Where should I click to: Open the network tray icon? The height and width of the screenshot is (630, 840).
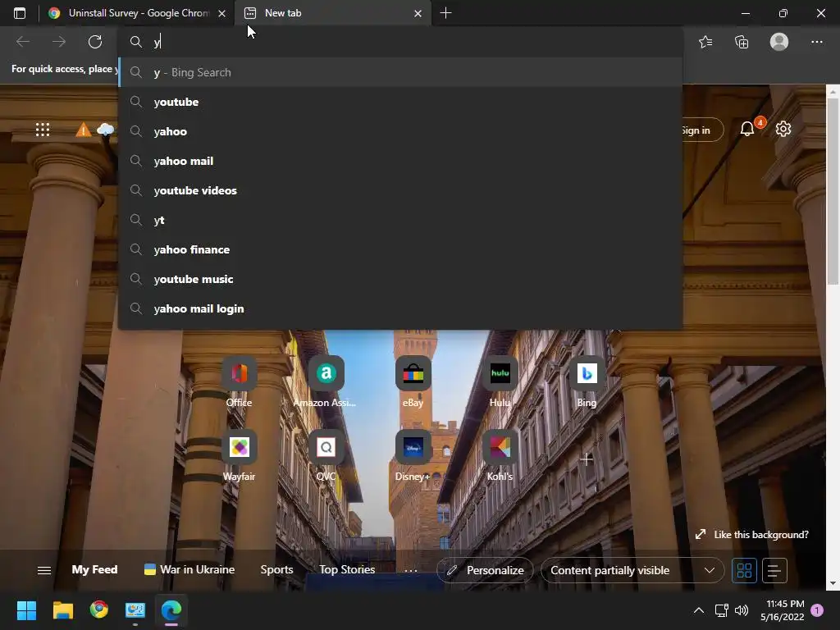[721, 610]
